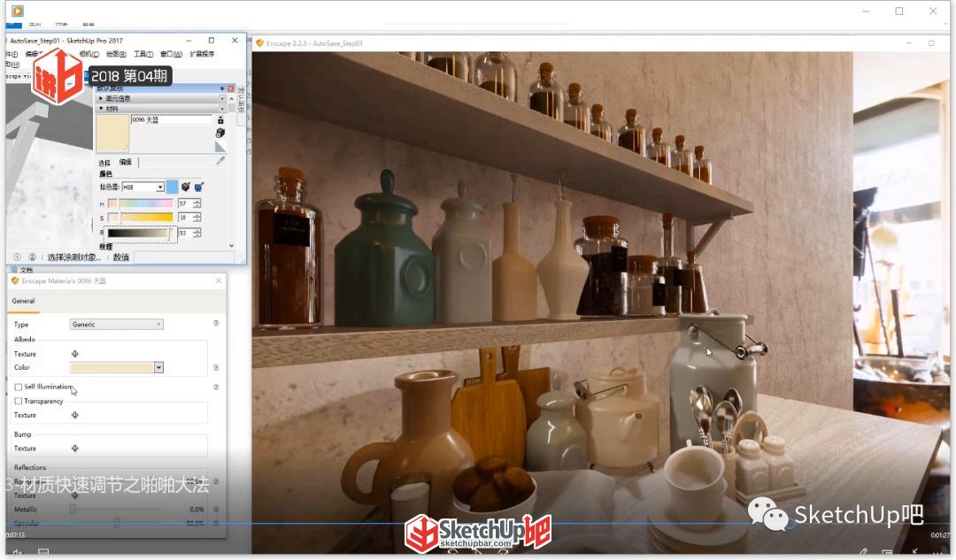Click the Bump texture add icon
956x560 pixels.
[x=75, y=448]
